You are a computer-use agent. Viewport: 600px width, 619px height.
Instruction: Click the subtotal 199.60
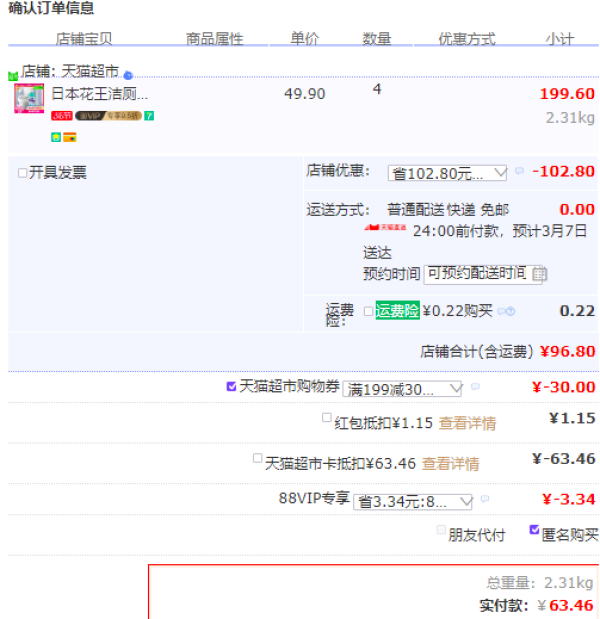click(x=567, y=94)
